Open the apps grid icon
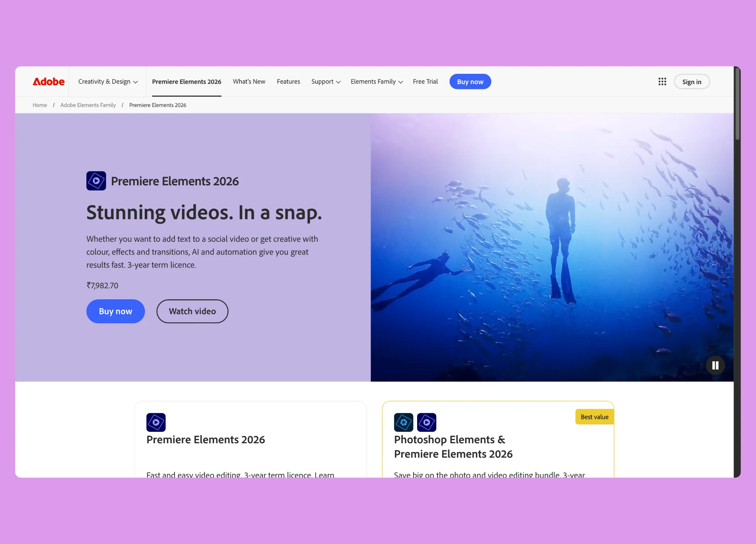This screenshot has height=544, width=756. click(662, 82)
